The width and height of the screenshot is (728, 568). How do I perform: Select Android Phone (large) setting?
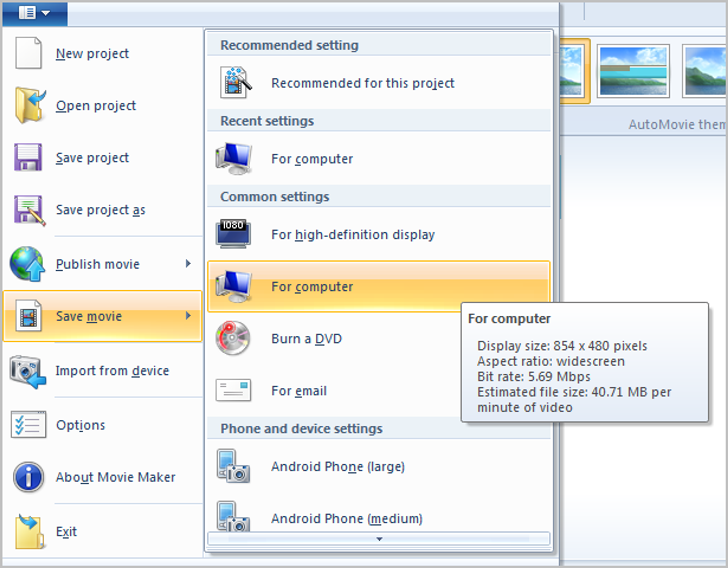(x=338, y=466)
